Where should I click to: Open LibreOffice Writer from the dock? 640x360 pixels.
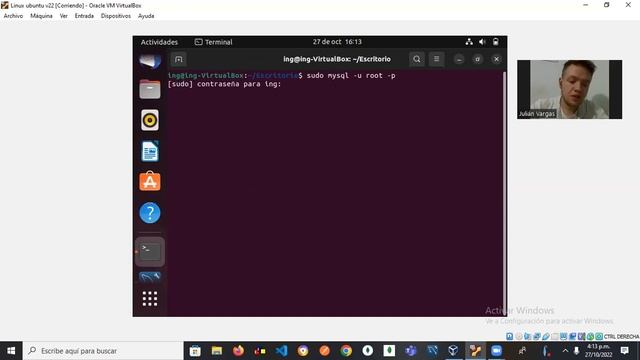coord(150,151)
